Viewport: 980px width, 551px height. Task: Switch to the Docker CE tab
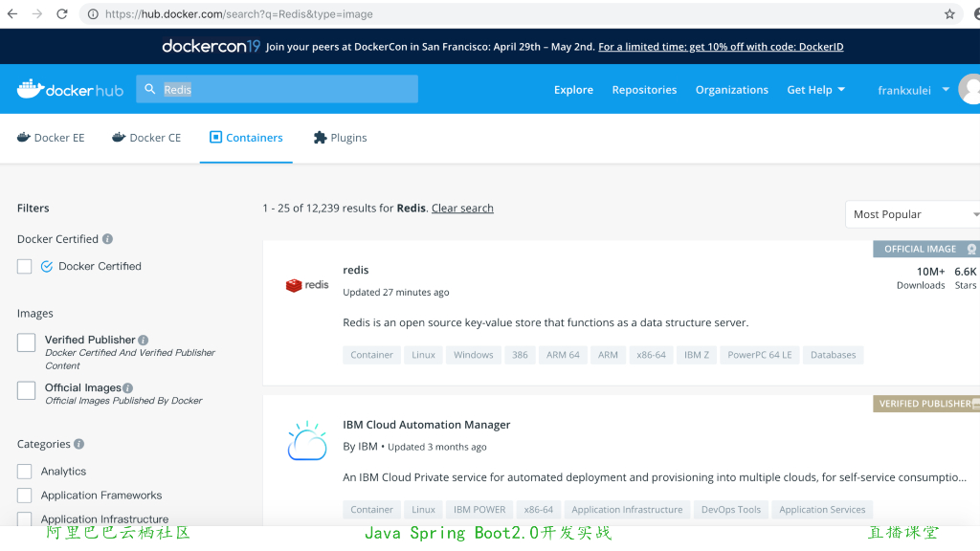[x=145, y=137]
